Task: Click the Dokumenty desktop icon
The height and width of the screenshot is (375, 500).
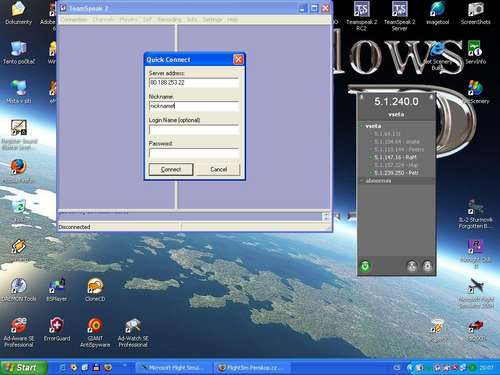Action: coord(18,13)
